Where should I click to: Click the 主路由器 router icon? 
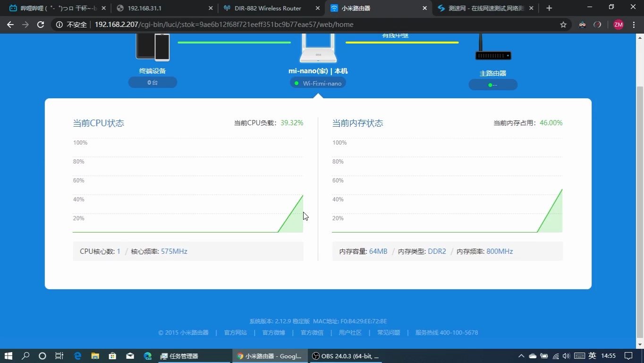[x=493, y=47]
